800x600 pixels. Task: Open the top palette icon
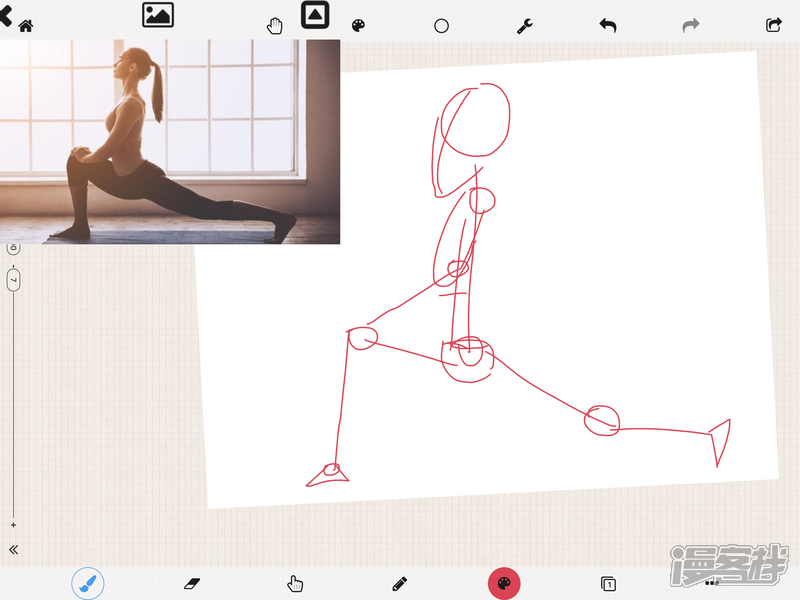coord(358,26)
